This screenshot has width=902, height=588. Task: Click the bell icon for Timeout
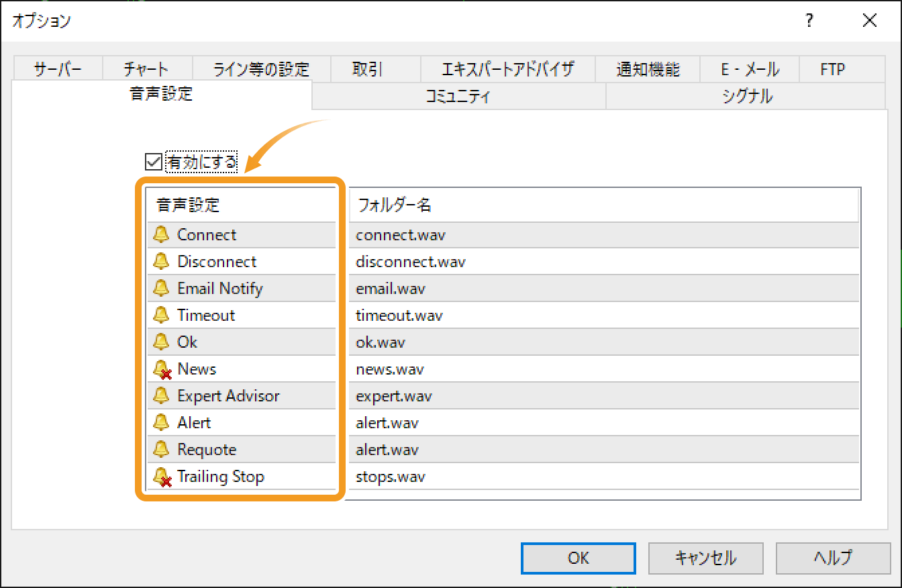tap(161, 315)
